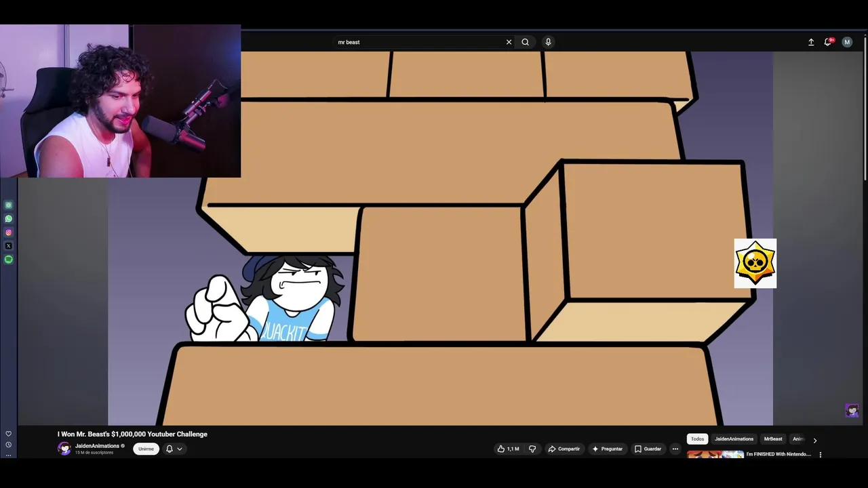Open JaidenAnimations channel avatar
Screen dimensions: 868x488
64,449
